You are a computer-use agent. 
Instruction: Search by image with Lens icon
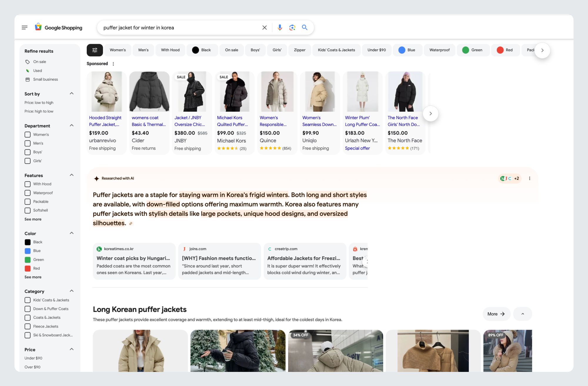click(292, 28)
